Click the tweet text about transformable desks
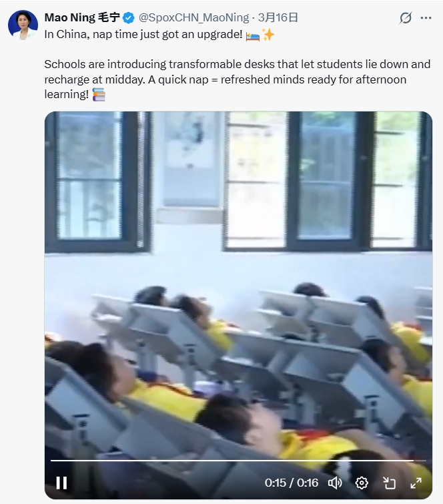 (x=237, y=79)
